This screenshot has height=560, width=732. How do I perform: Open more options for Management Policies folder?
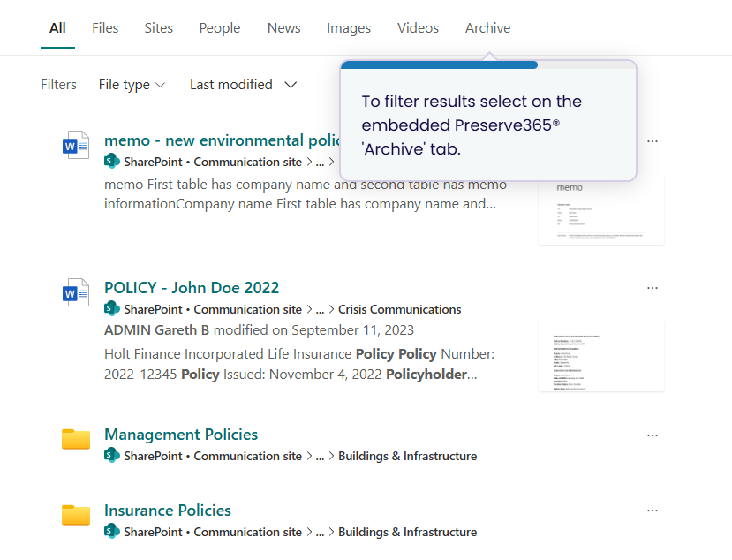point(653,435)
